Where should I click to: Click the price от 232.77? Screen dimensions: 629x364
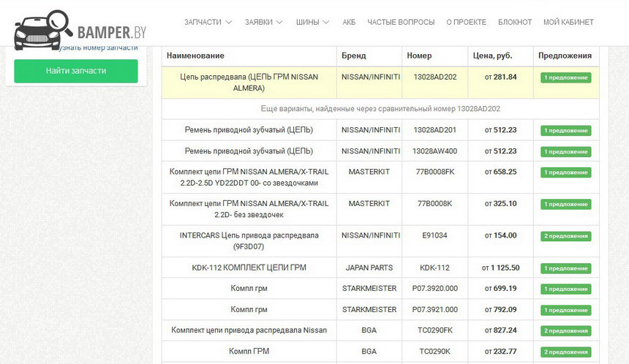(500, 351)
